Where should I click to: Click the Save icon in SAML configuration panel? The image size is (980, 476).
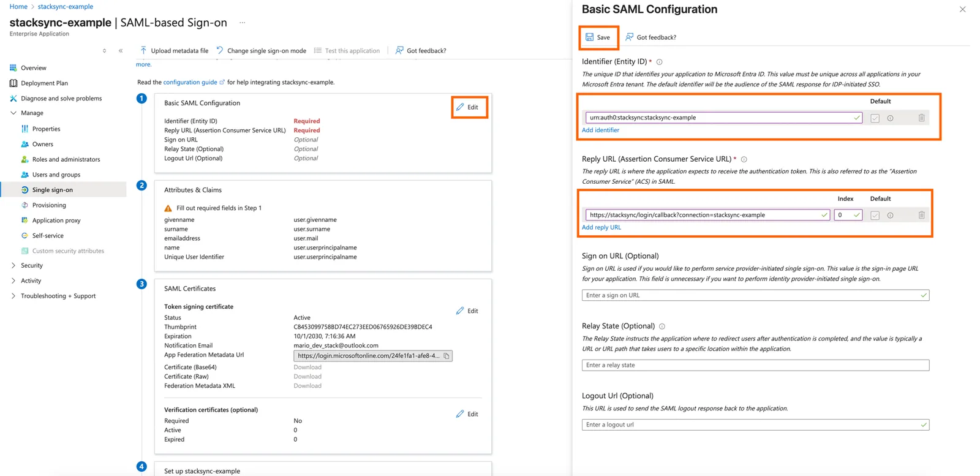coord(589,37)
